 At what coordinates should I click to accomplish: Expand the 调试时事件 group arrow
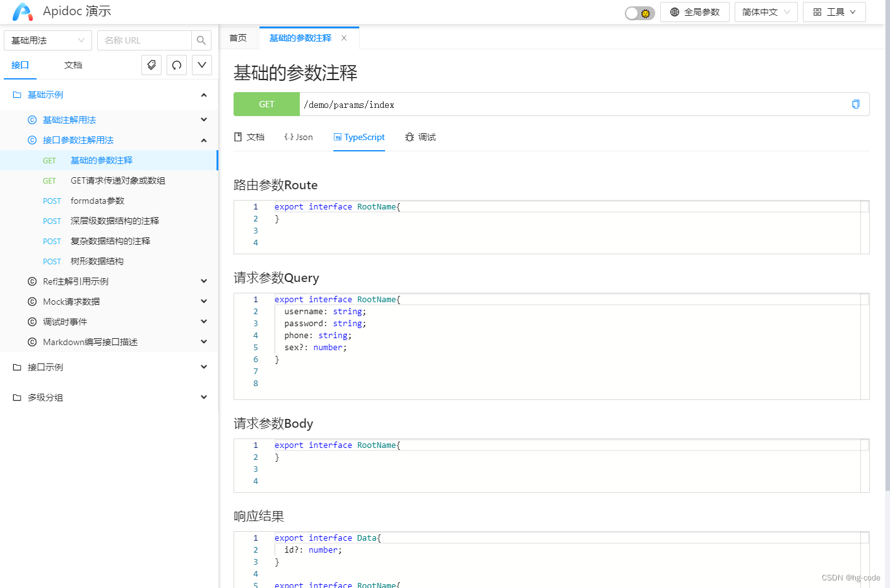(x=204, y=322)
